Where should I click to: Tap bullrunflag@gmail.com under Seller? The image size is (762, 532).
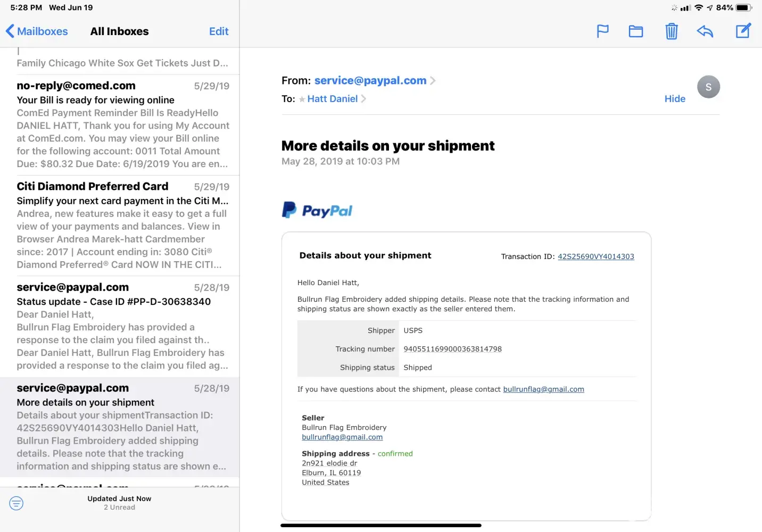click(x=342, y=437)
